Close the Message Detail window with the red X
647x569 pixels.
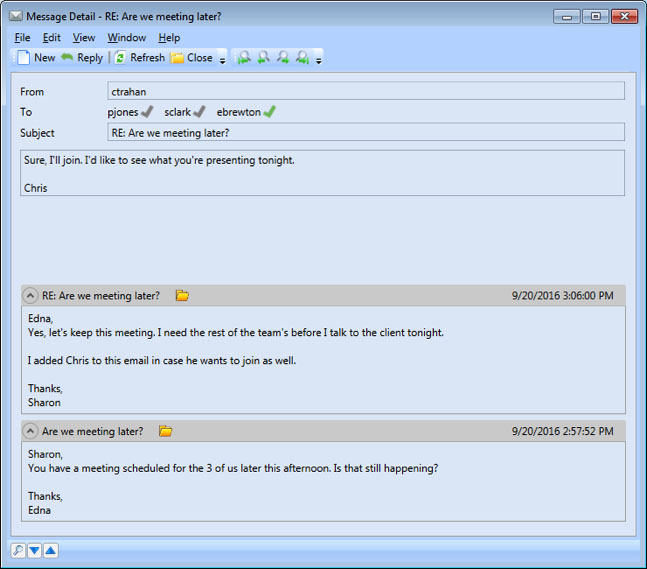(x=624, y=17)
